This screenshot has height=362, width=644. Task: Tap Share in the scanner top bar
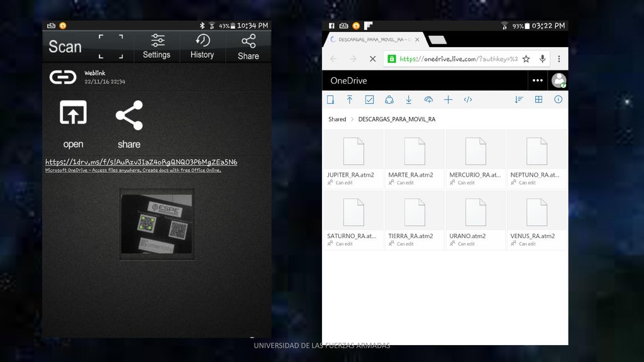[248, 47]
